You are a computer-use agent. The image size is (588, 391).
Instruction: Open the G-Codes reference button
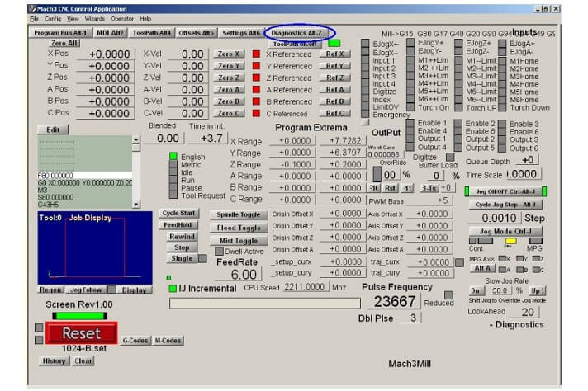135,341
